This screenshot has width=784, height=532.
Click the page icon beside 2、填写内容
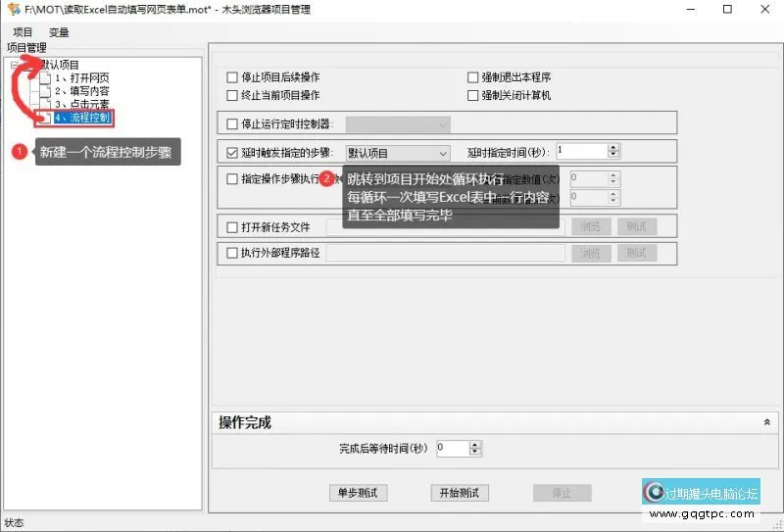[45, 91]
